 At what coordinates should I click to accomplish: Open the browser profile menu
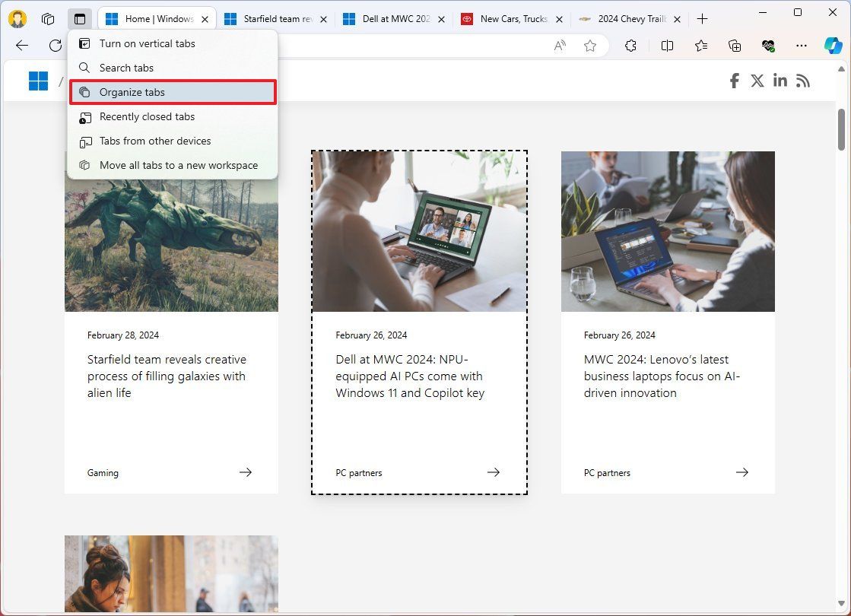coord(17,18)
